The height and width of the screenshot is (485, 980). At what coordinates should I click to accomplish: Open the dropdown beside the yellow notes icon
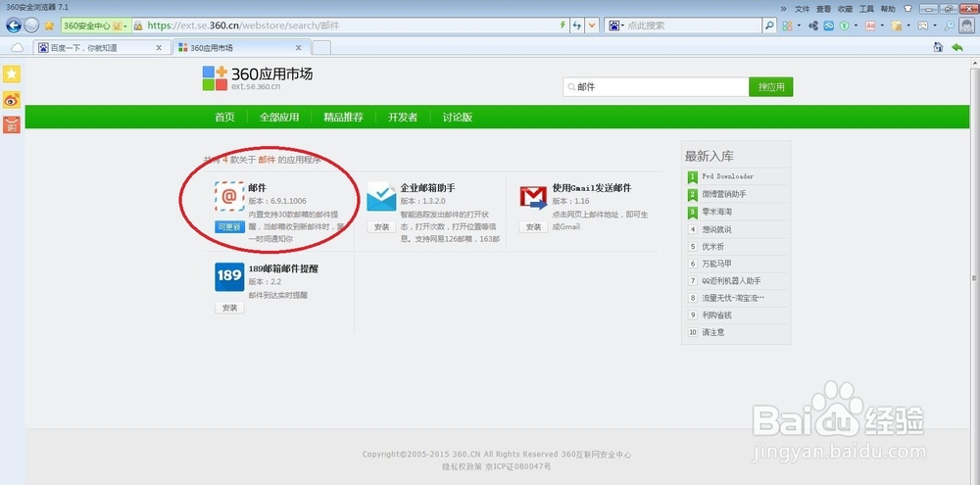[908, 25]
